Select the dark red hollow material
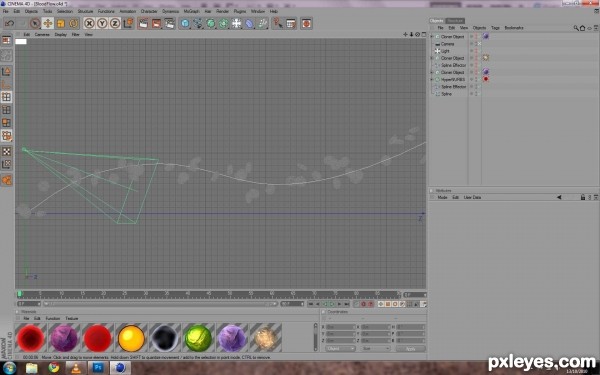The height and width of the screenshot is (375, 600). coord(31,338)
